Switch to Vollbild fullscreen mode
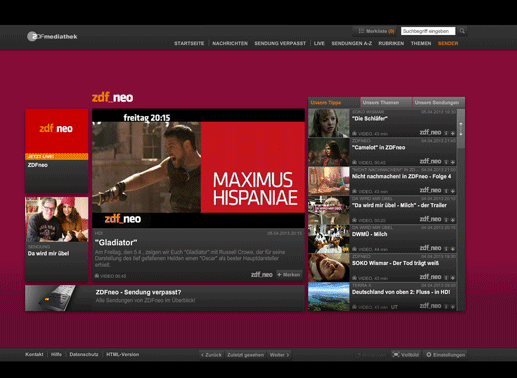Screen dimensions: 517x378 [x=406, y=355]
